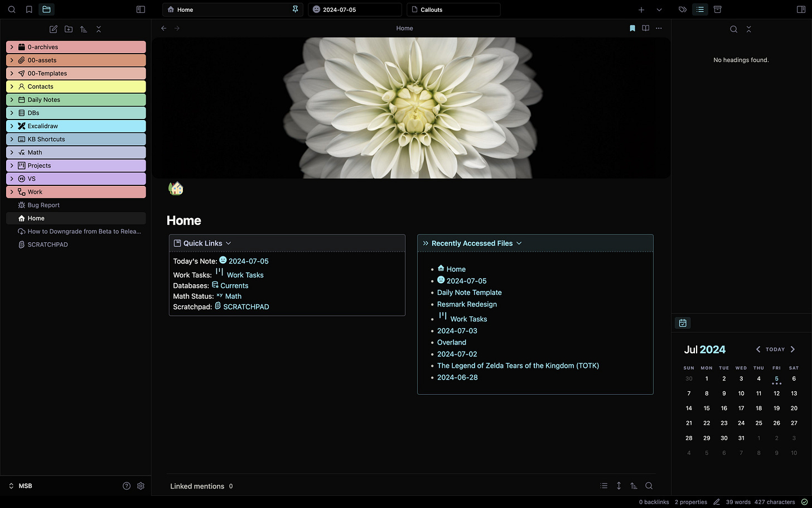Switch to the Callouts tab

(x=453, y=9)
